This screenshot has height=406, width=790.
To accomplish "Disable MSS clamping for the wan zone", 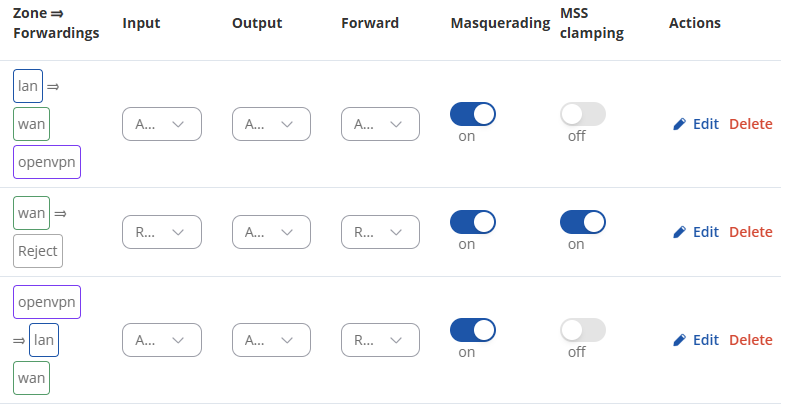I will pos(583,222).
